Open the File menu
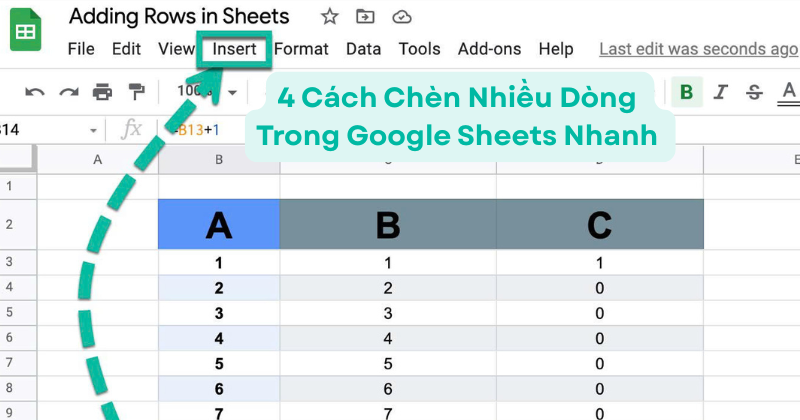800x420 pixels. [x=81, y=49]
